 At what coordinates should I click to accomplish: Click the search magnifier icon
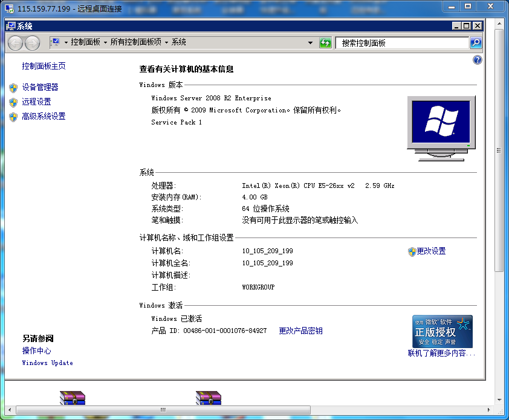[476, 43]
